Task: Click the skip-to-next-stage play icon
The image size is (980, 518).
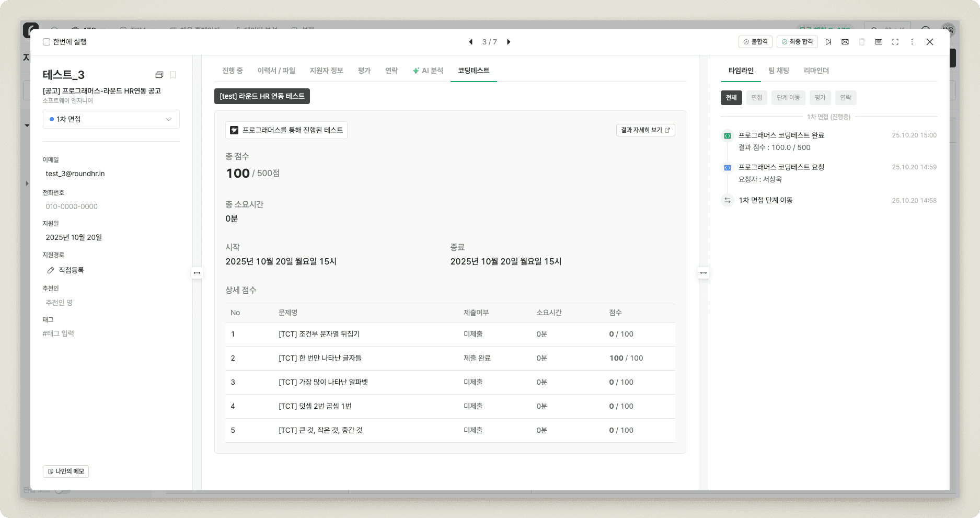Action: 828,42
